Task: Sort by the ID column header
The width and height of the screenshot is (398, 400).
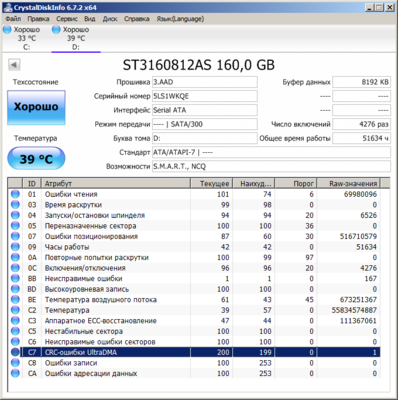Action: point(32,183)
